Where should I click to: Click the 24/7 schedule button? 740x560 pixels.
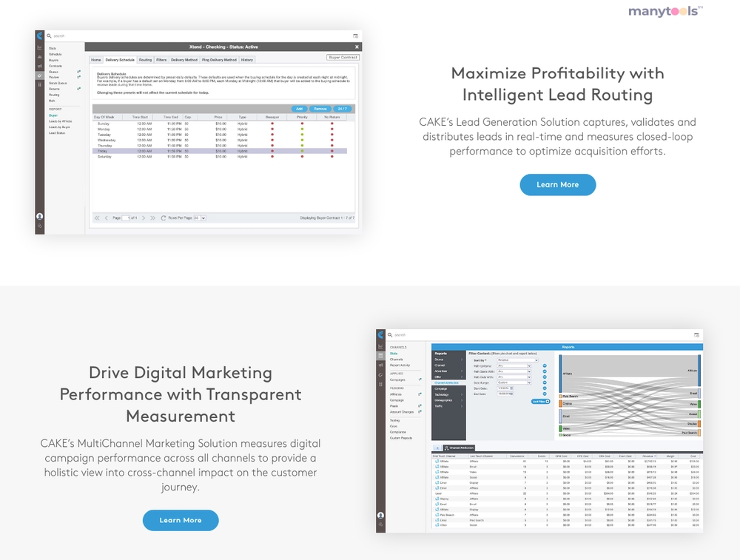tap(342, 109)
